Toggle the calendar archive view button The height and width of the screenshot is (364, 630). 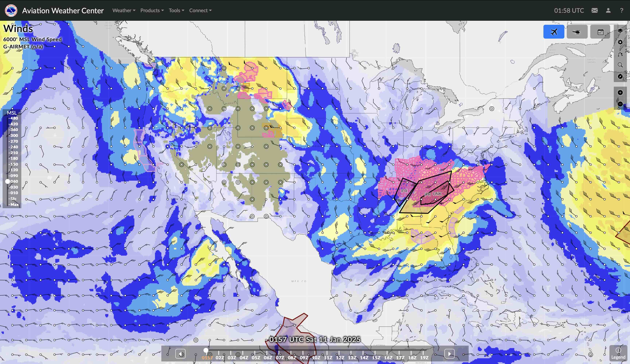(x=600, y=32)
